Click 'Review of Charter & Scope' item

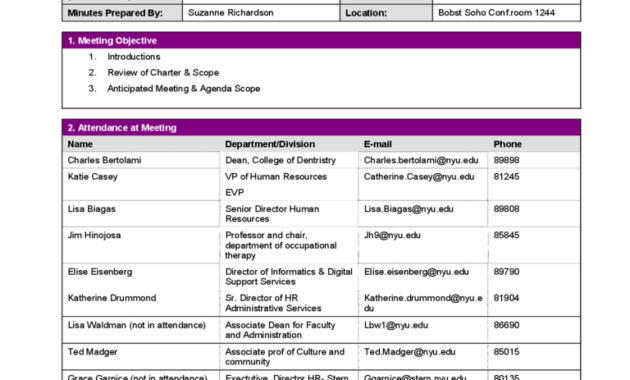pos(163,73)
